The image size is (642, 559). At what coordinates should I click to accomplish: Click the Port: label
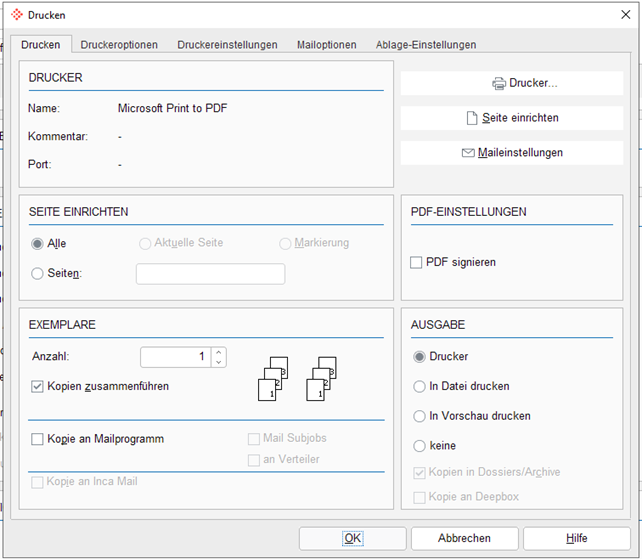tap(40, 164)
